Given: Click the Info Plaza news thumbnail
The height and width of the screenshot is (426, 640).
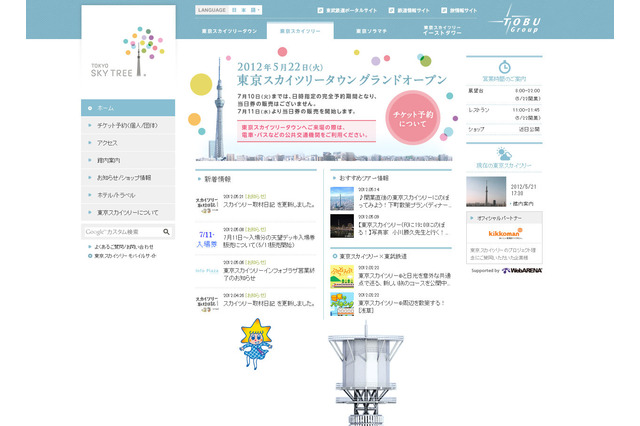Looking at the screenshot, I should tap(207, 271).
